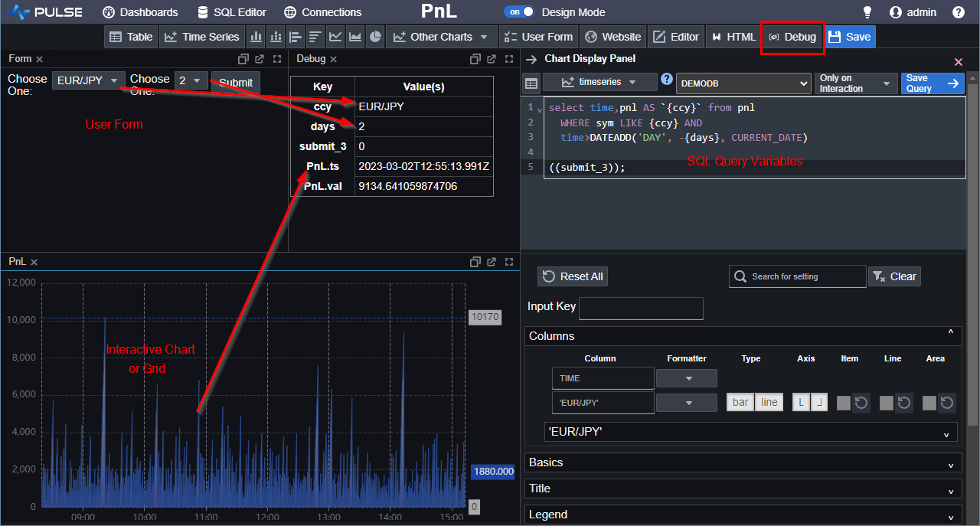Add a Website component

pyautogui.click(x=612, y=37)
